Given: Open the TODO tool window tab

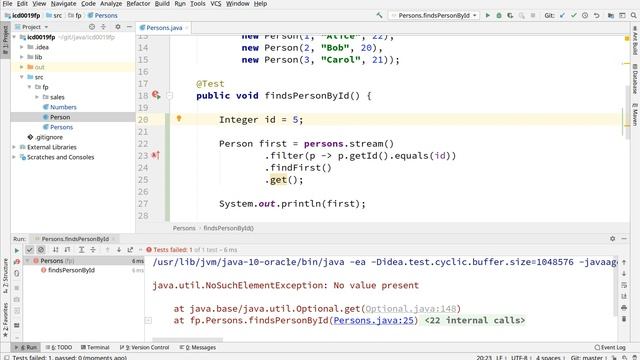Looking at the screenshot, I should (59, 347).
